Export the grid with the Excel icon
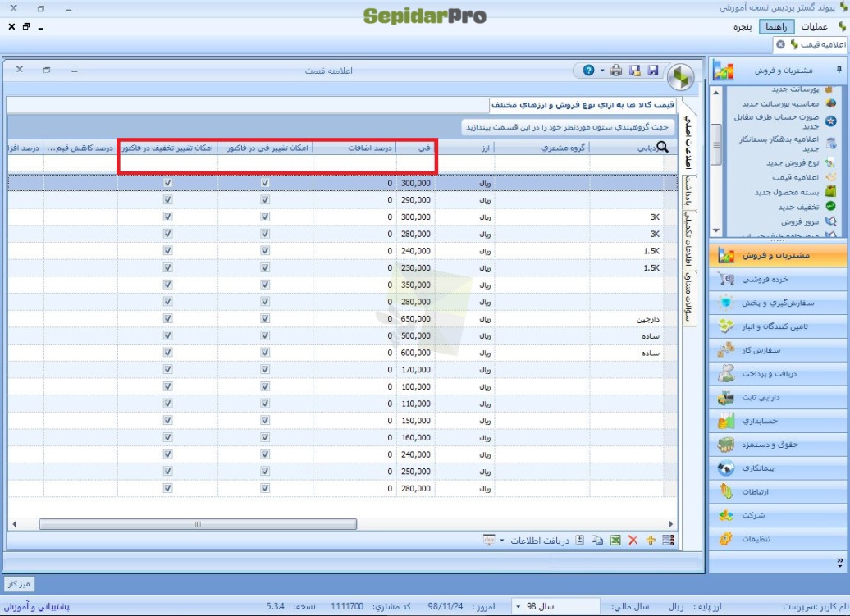This screenshot has height=616, width=850. click(615, 541)
